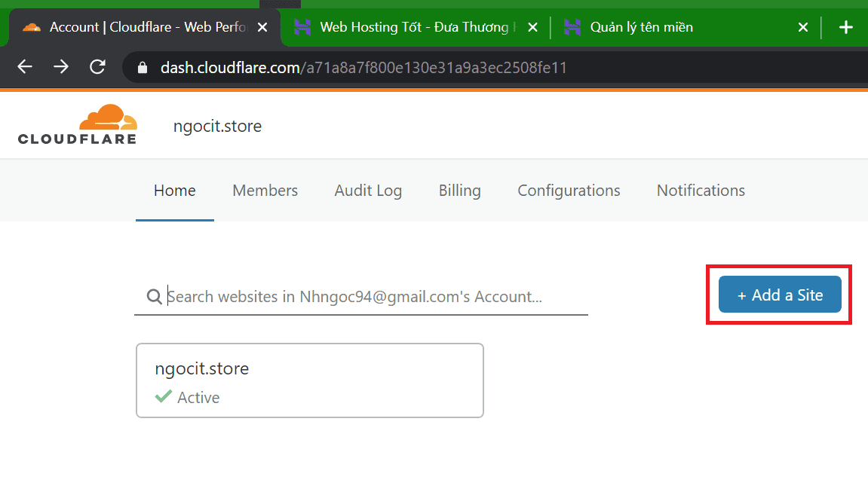Click the browser forward arrow
Image resolution: width=868 pixels, height=501 pixels.
click(61, 67)
